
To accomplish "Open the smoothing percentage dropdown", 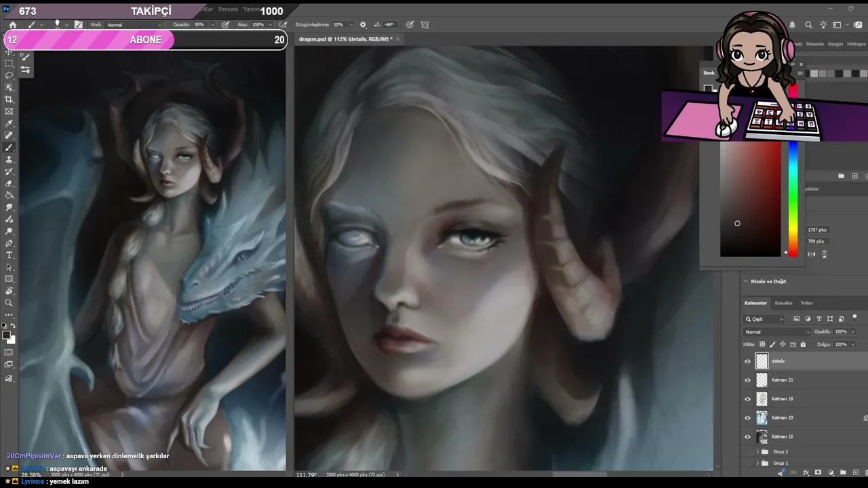I will (350, 25).
